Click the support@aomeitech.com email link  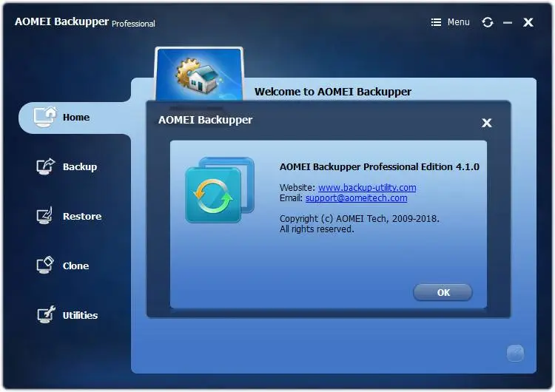click(357, 197)
